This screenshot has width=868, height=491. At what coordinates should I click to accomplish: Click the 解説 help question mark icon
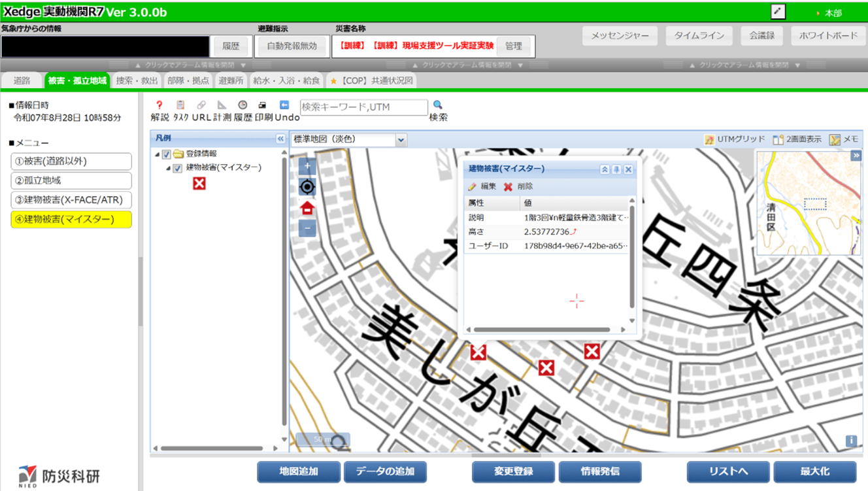tap(159, 105)
